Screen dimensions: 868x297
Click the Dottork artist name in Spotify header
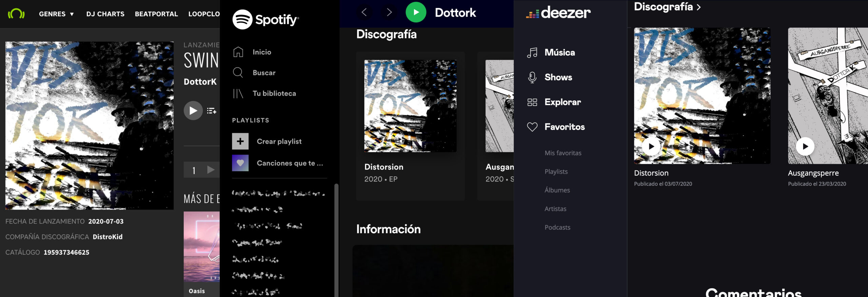[455, 13]
